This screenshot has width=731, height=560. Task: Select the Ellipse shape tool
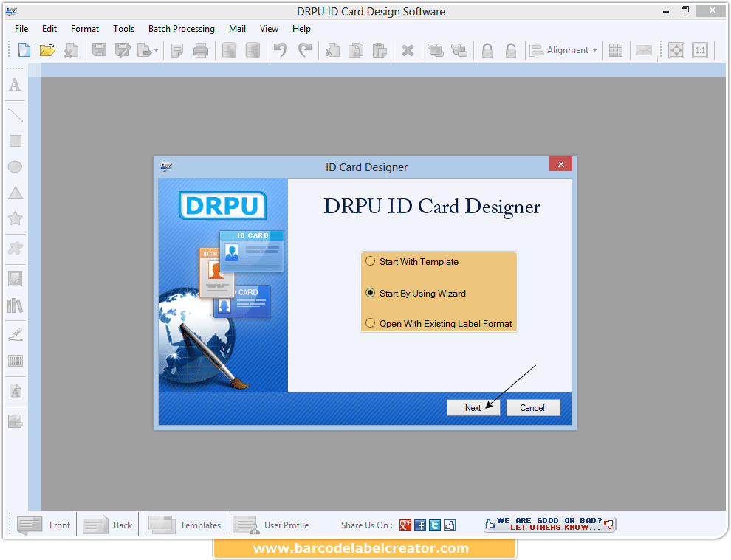[16, 166]
